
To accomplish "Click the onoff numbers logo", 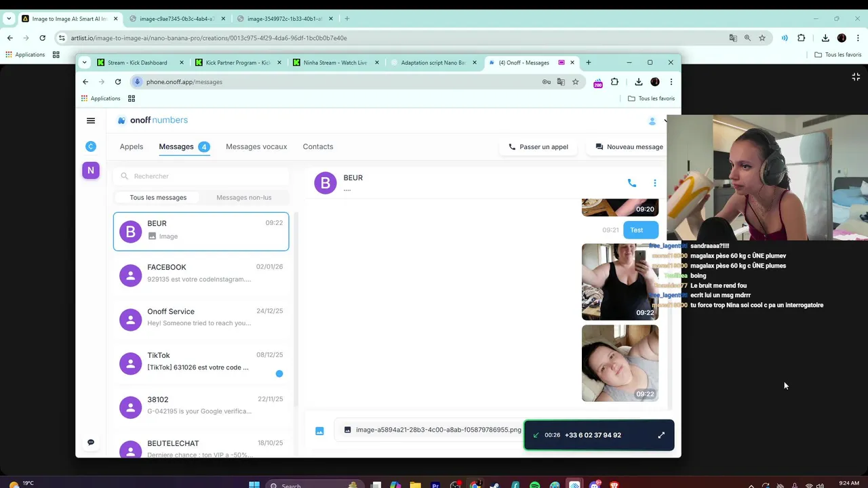I will [153, 120].
